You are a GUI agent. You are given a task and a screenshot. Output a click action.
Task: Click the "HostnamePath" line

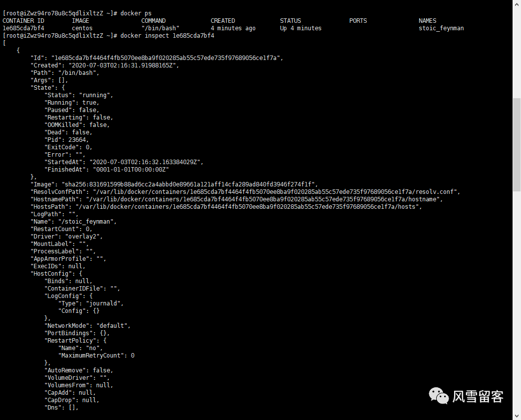click(x=236, y=199)
